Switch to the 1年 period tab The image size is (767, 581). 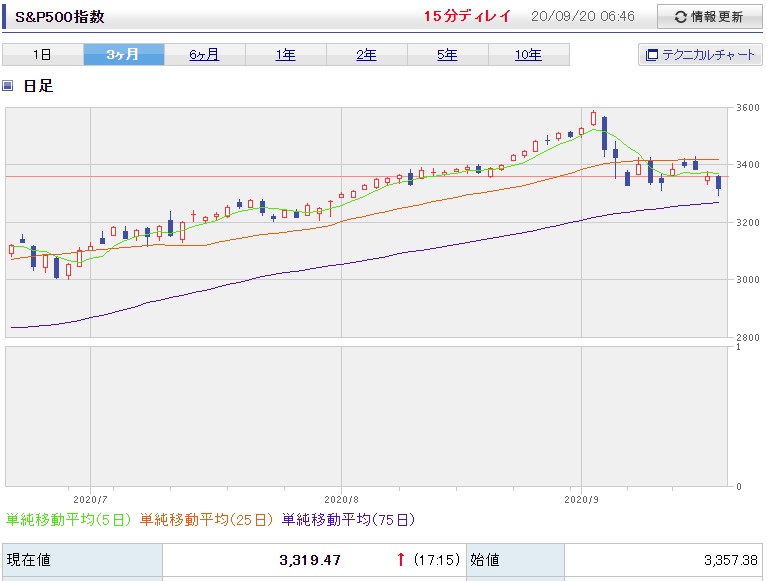286,54
